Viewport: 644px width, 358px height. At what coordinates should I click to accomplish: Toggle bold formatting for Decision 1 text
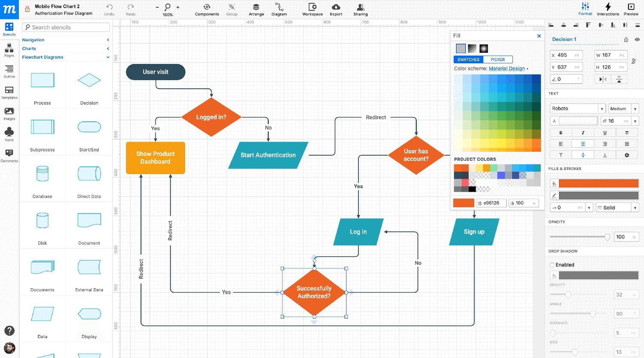[560, 132]
